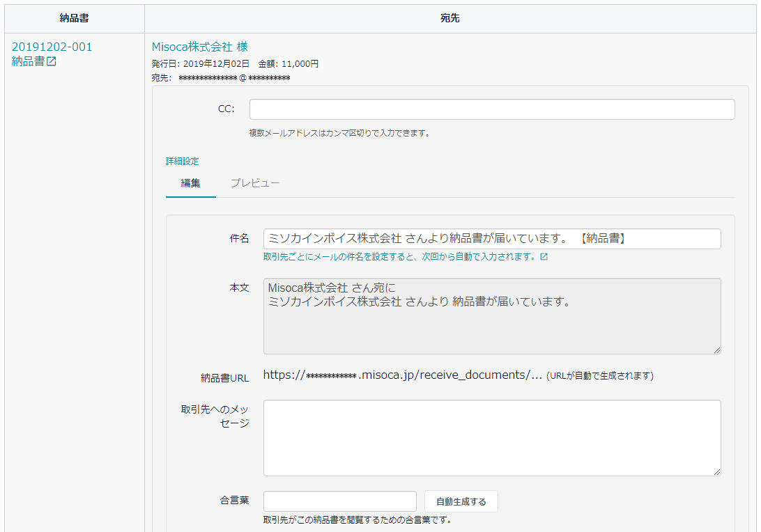This screenshot has height=532, width=761.
Task: Click the 取引先へのメッセージ text area
Action: tap(492, 438)
